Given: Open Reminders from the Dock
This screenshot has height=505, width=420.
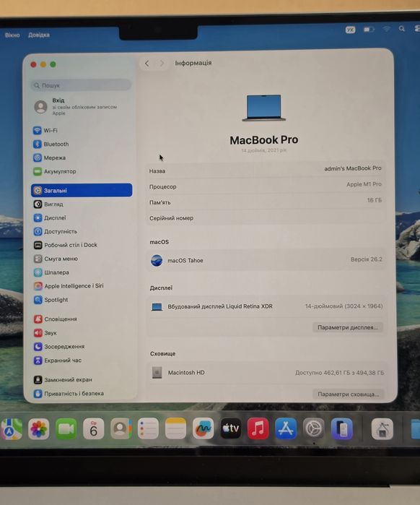Looking at the screenshot, I should pos(148,428).
